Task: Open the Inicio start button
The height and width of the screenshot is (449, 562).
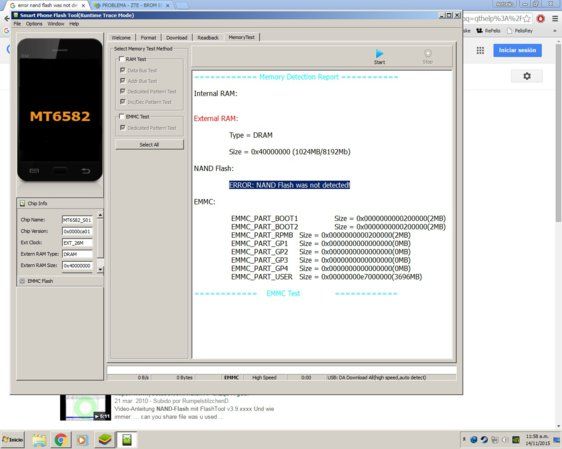Action: coord(13,440)
